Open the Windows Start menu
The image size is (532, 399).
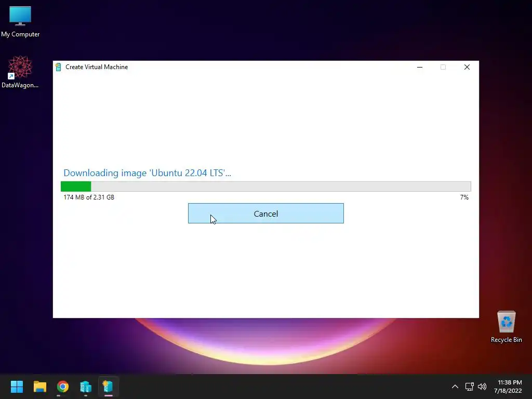[x=17, y=387]
